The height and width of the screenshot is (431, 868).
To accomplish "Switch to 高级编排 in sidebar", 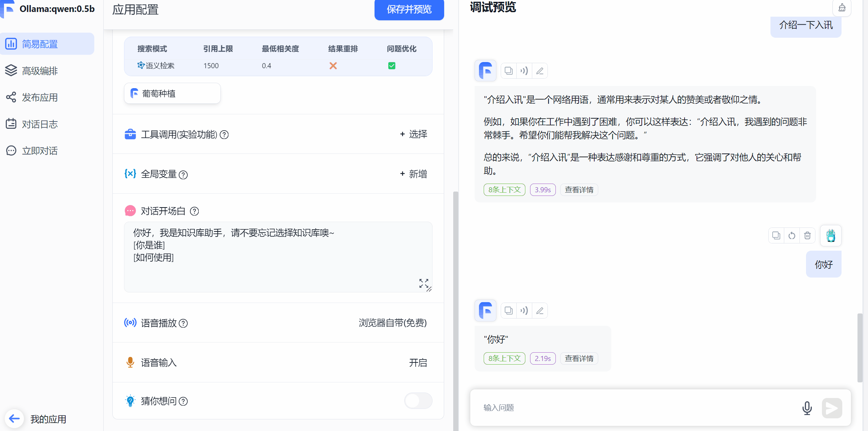I will 40,71.
